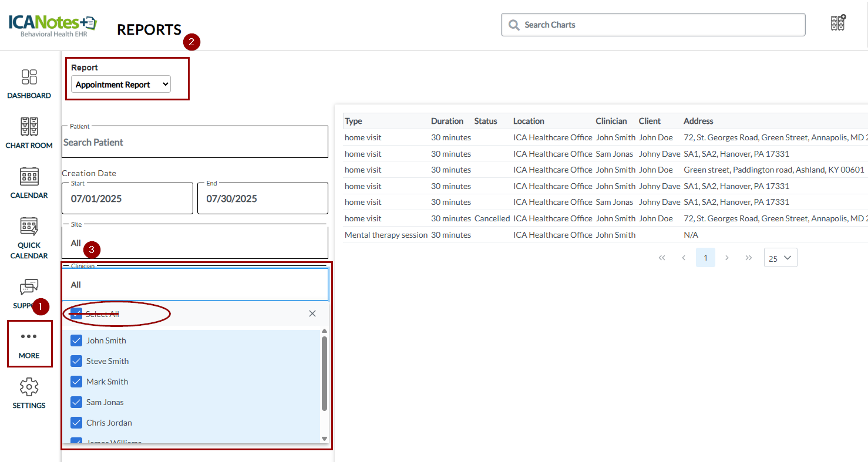Screen dimensions: 868x462
Task: Click the Green street, Paddington road address
Action: point(774,170)
